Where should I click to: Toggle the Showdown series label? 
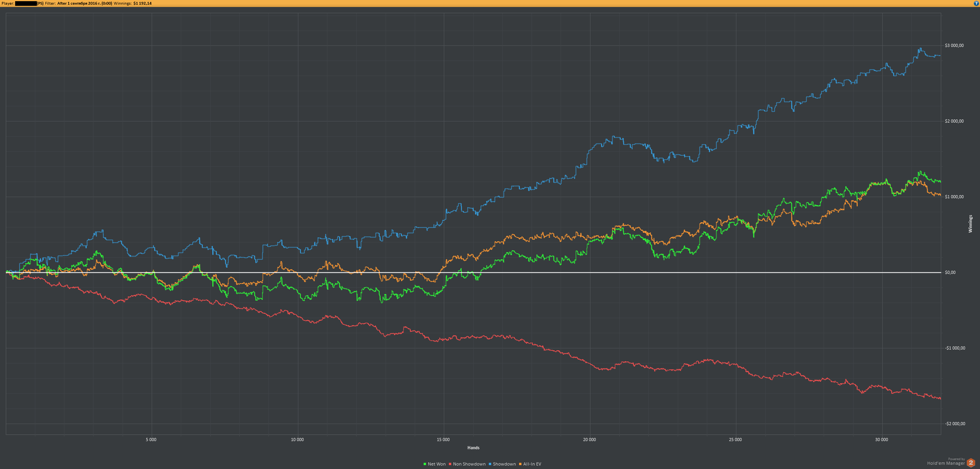[504, 464]
